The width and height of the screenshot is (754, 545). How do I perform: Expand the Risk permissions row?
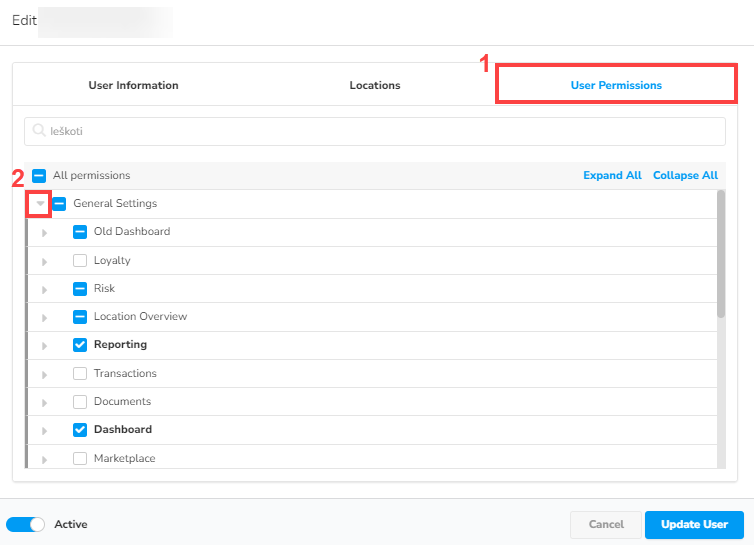(x=44, y=289)
